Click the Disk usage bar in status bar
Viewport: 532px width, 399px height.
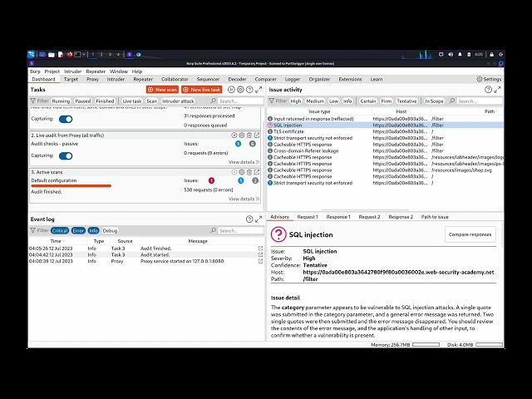[x=489, y=345]
